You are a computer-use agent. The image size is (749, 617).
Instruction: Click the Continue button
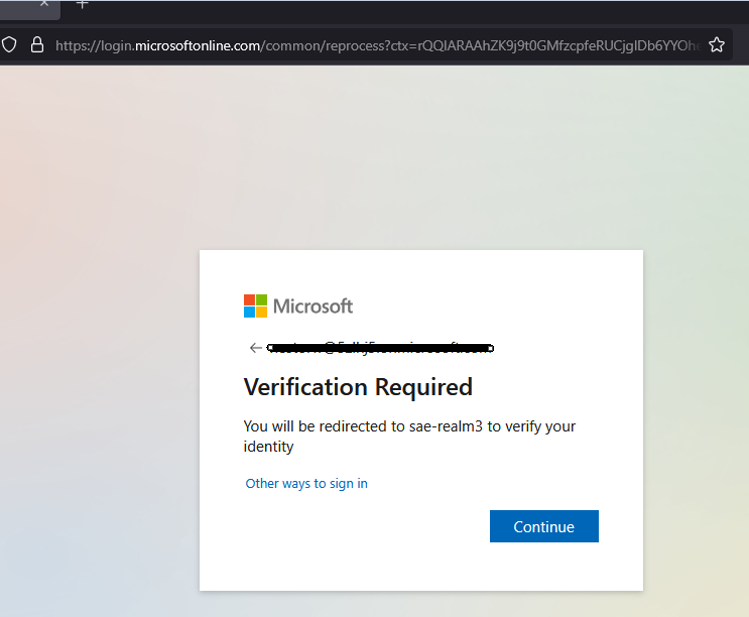point(544,526)
